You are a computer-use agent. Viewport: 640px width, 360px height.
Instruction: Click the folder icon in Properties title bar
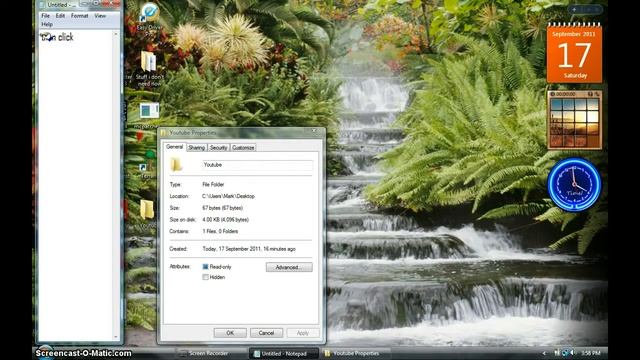tap(164, 133)
